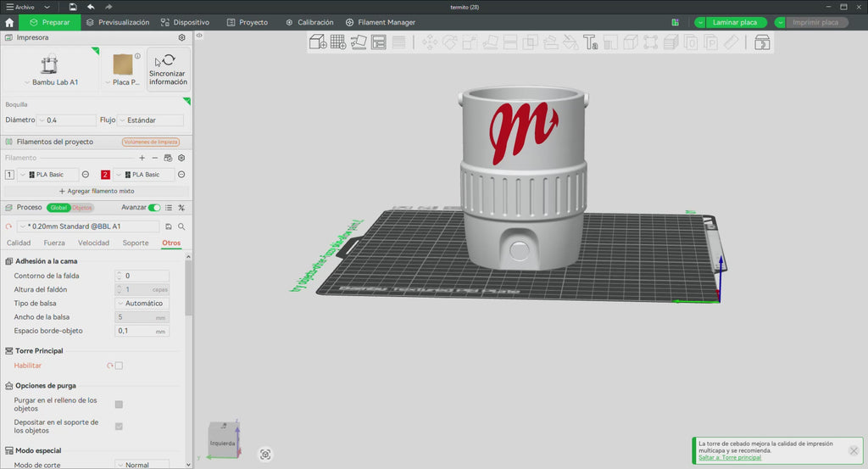Switch process scope to Objetos

82,208
